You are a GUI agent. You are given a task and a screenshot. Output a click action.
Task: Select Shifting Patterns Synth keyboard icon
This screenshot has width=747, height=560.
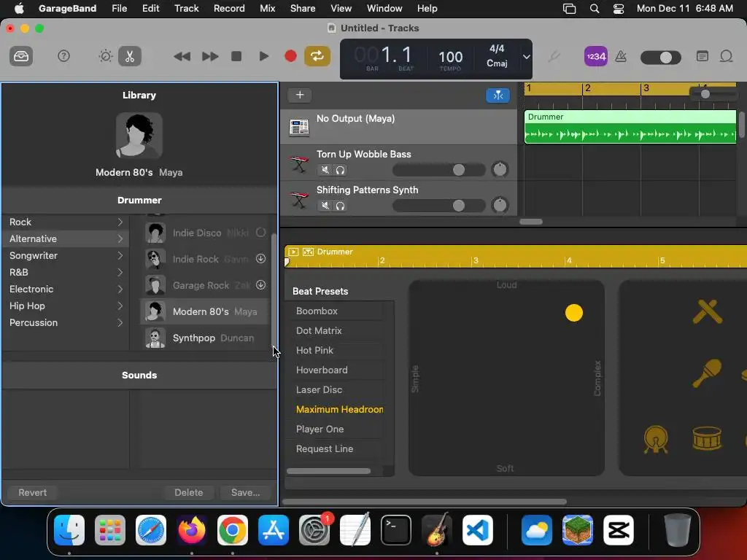[299, 200]
